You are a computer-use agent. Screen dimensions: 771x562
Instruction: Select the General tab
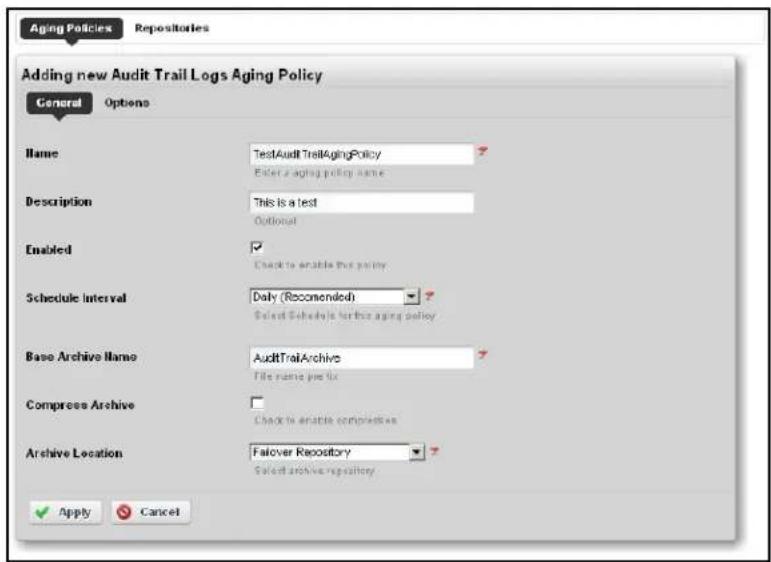(x=59, y=103)
